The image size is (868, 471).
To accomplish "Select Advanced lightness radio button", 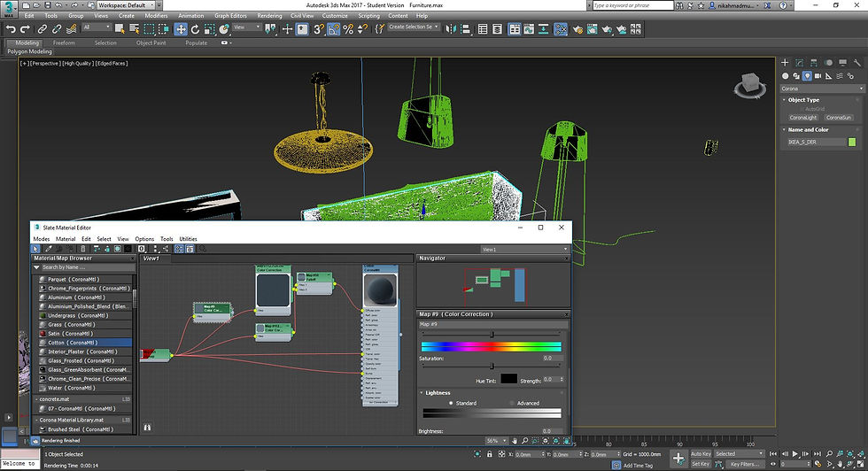I will point(512,403).
